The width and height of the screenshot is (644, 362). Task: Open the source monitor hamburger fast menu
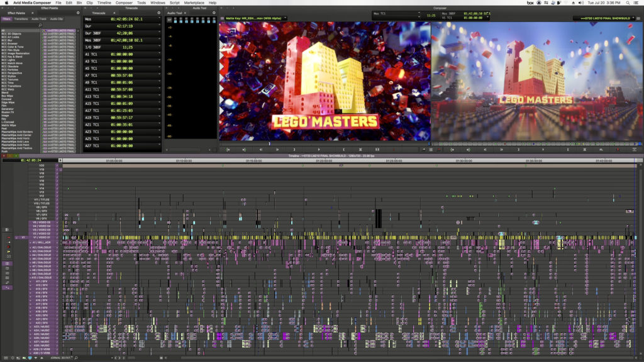(222, 18)
